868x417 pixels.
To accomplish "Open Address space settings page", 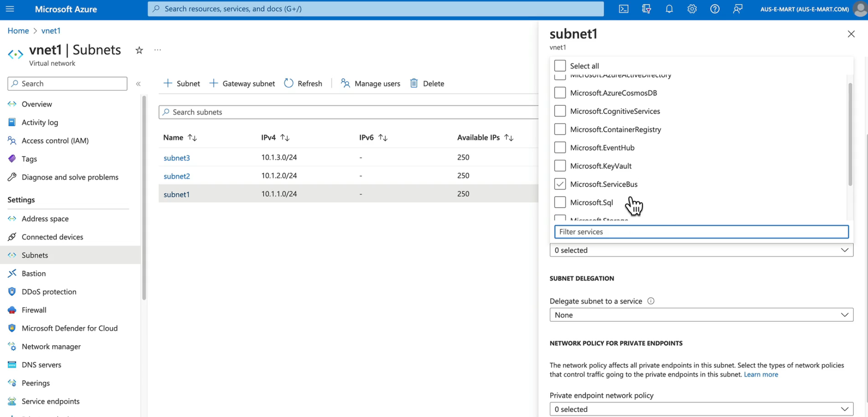I will (45, 219).
